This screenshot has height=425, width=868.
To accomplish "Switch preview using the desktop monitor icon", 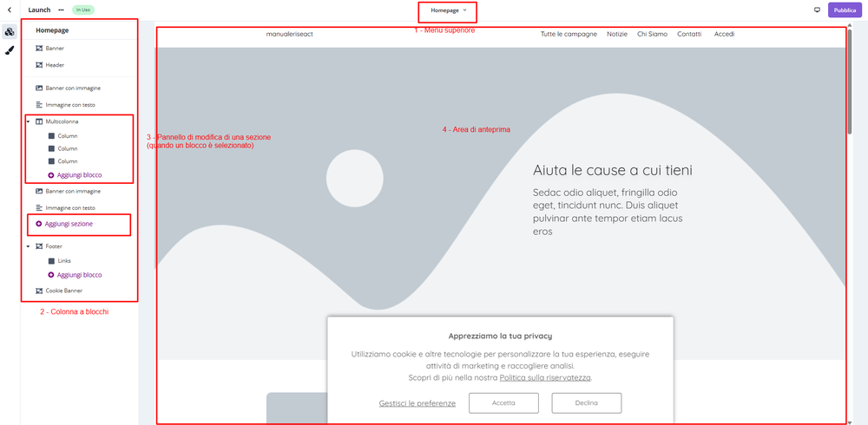I will point(817,10).
